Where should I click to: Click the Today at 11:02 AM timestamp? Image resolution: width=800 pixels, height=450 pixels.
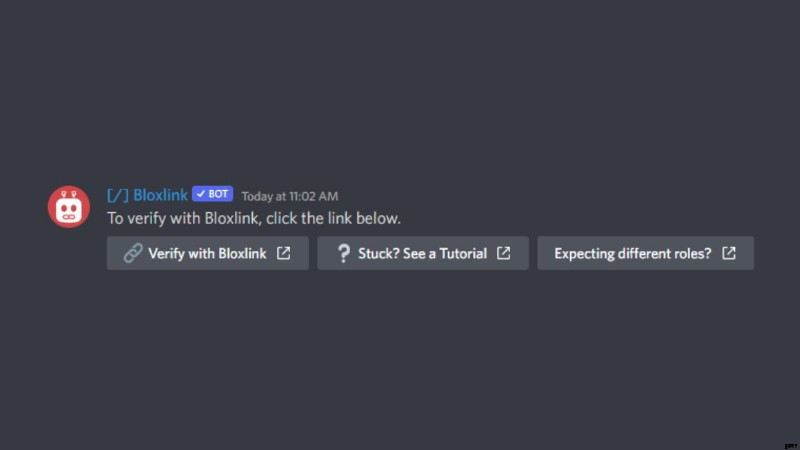coord(290,196)
